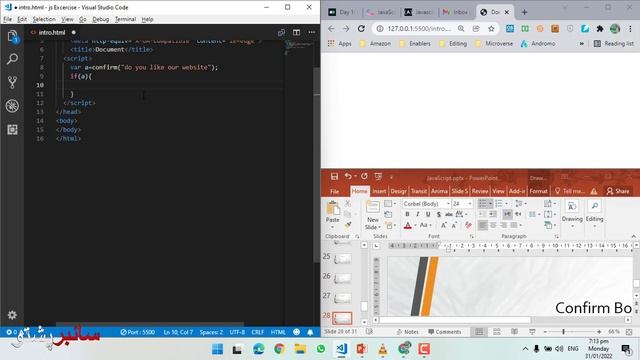Image resolution: width=640 pixels, height=360 pixels.
Task: Open a new Chrome tab
Action: [x=524, y=12]
